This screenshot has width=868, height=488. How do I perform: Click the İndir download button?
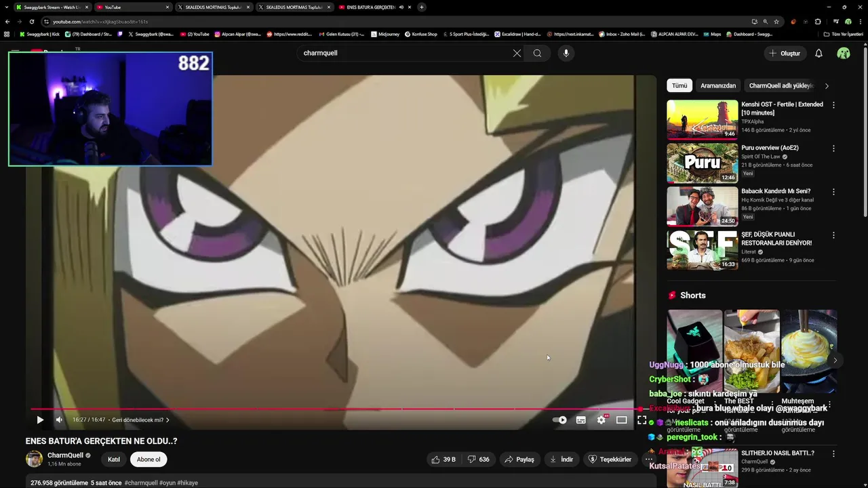[561, 460]
